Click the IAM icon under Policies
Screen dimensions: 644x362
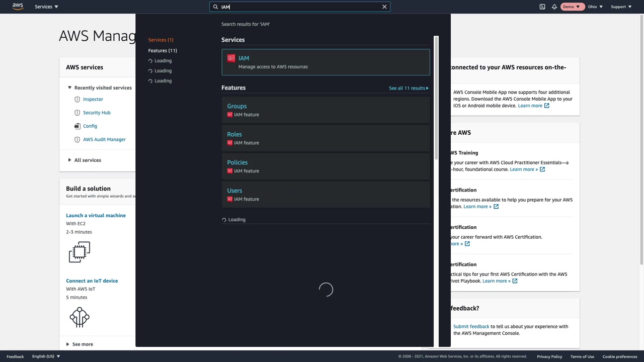coord(230,171)
